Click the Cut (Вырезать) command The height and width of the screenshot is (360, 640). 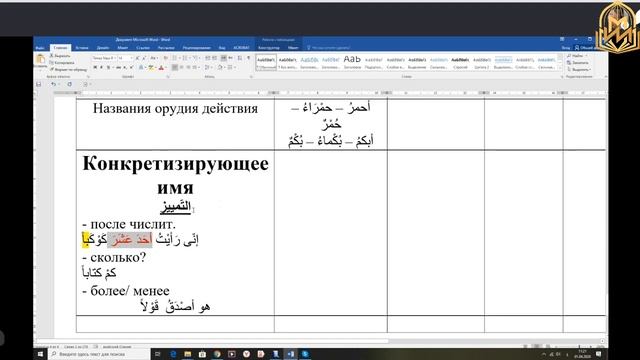click(x=60, y=56)
